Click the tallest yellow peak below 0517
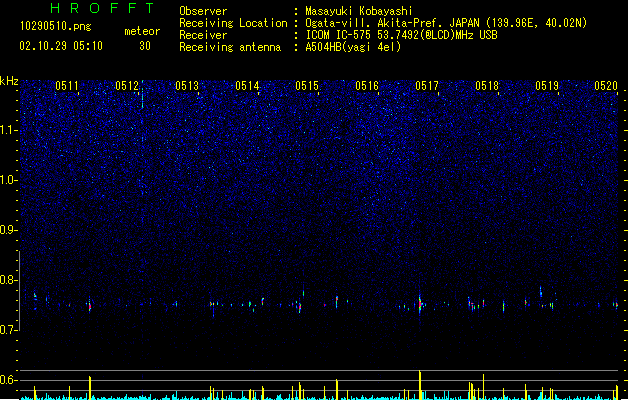 coord(420,385)
